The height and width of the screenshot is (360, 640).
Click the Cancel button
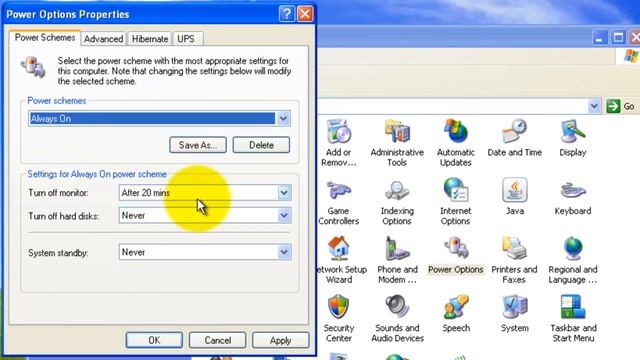[x=218, y=340]
